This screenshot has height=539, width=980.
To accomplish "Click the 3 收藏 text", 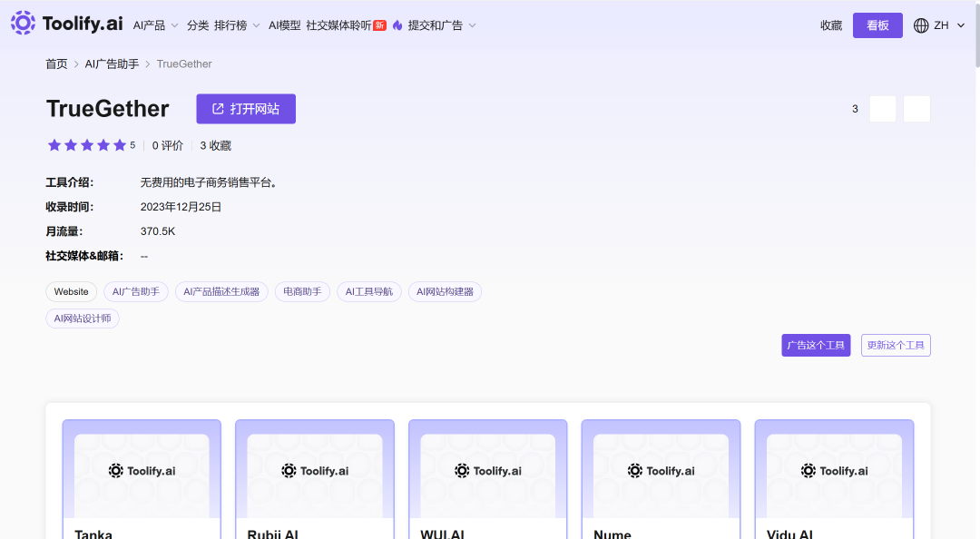I will 216,146.
